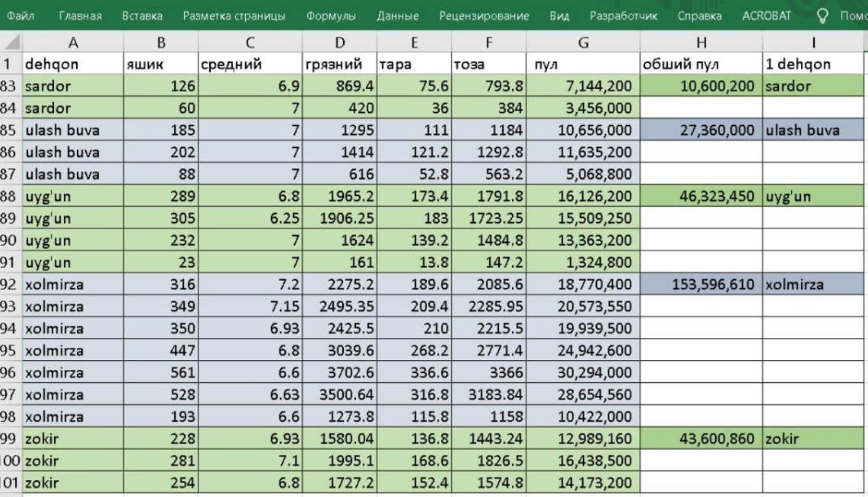
Task: Select column I header
Action: pos(813,42)
